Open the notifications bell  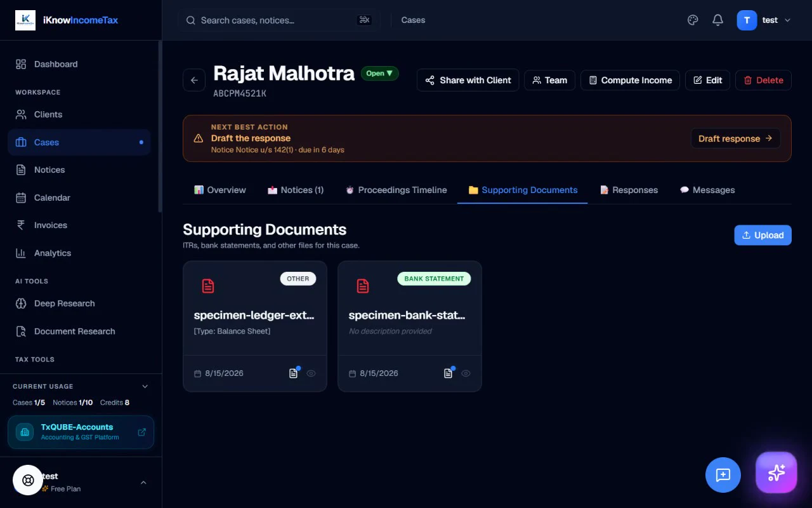[x=717, y=20]
